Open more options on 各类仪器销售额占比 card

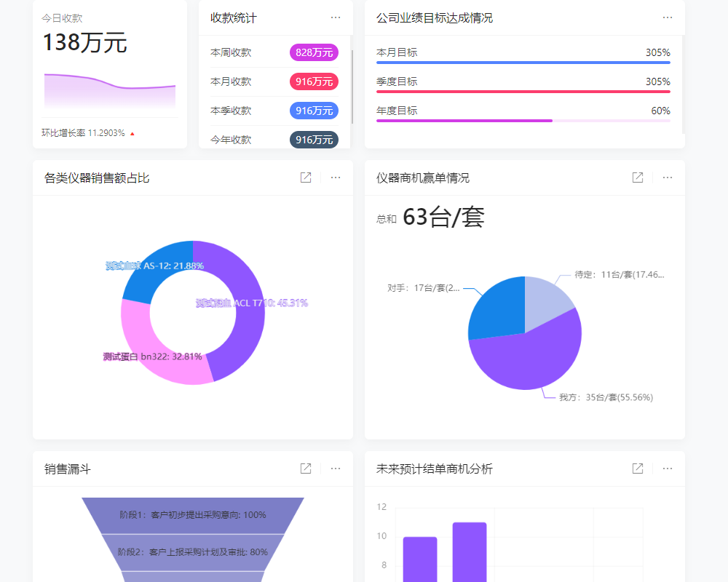coord(335,177)
